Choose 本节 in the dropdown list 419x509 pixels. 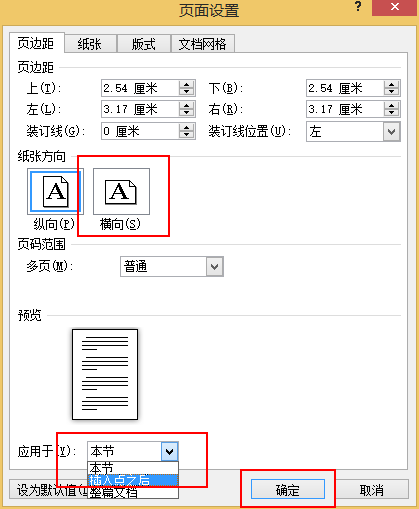tap(133, 468)
